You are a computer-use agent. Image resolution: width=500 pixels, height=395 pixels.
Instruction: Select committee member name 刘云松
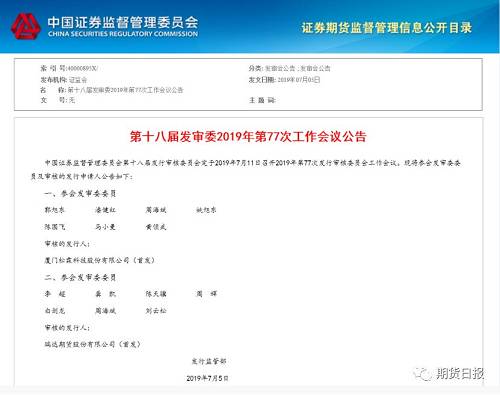click(156, 311)
